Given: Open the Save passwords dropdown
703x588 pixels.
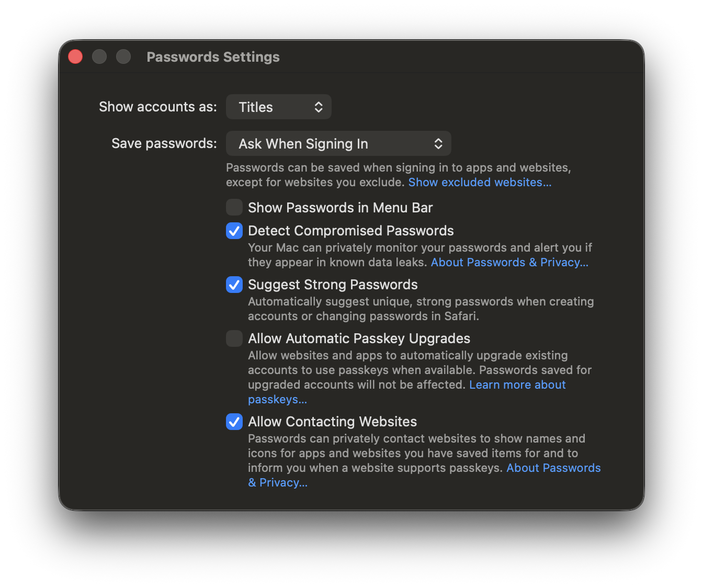Looking at the screenshot, I should click(x=338, y=143).
